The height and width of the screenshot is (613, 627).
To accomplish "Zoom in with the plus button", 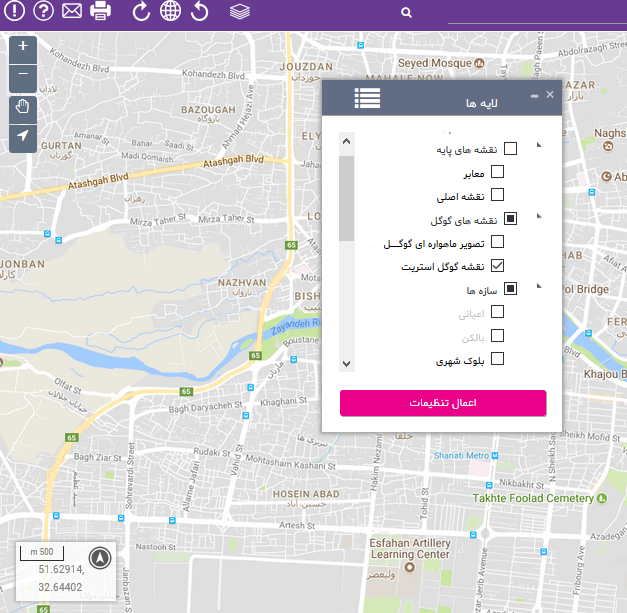I will 23,49.
